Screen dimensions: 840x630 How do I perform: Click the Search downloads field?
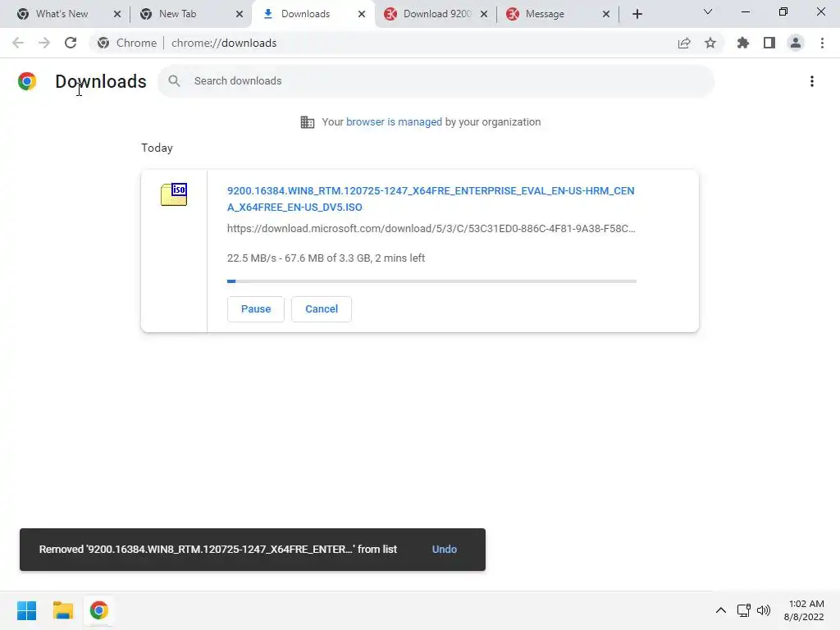point(436,81)
